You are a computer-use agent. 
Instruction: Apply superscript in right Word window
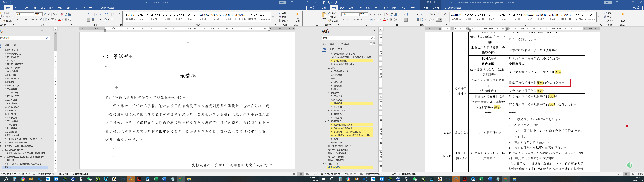[x=366, y=19]
